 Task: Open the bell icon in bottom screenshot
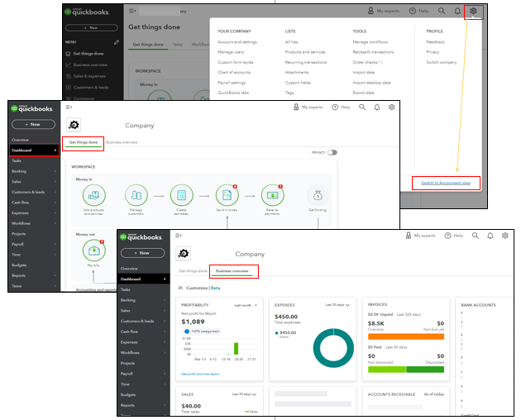point(490,236)
